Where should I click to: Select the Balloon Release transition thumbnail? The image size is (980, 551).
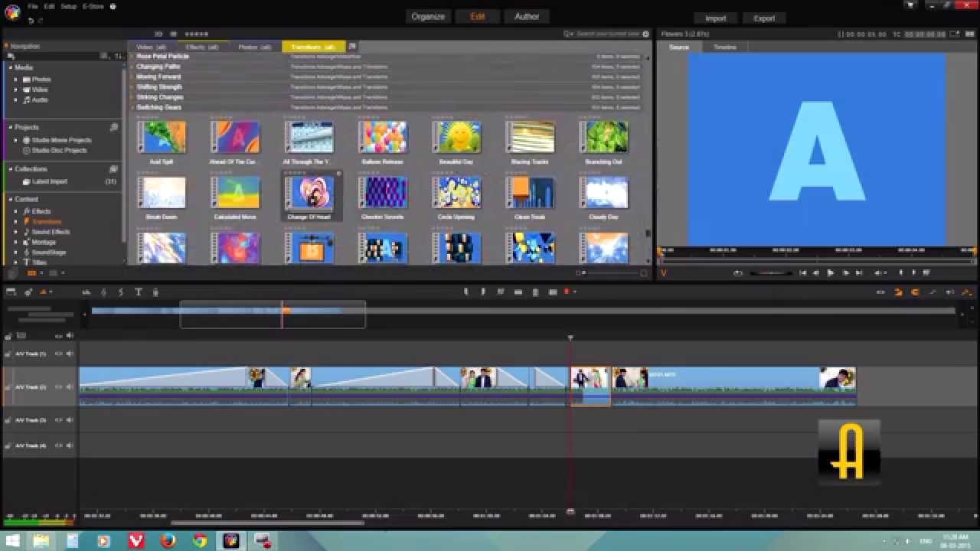click(x=383, y=138)
